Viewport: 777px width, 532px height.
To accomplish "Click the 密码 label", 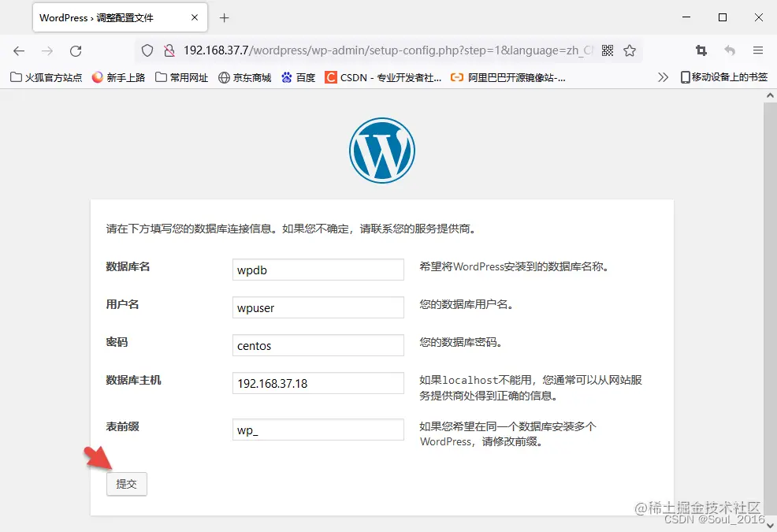I will 117,342.
